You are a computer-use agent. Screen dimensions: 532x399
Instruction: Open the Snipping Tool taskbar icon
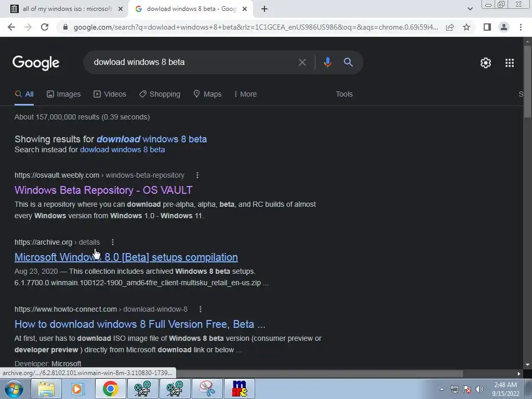click(207, 389)
